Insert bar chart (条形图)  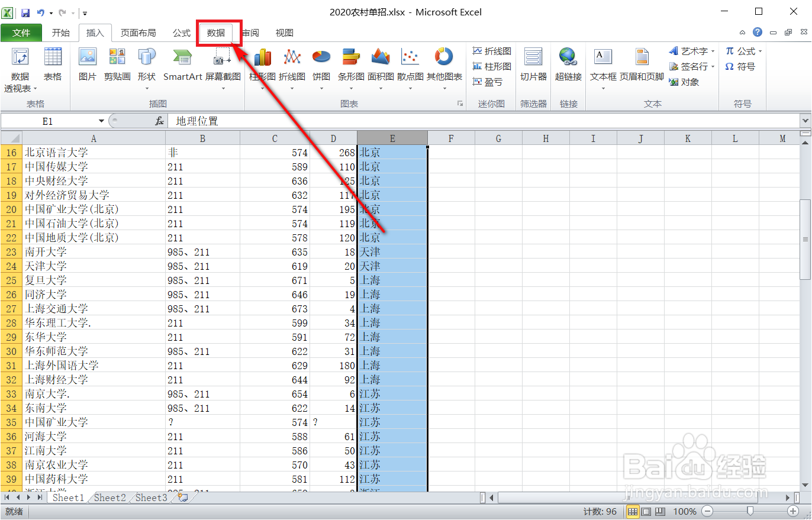click(351, 69)
